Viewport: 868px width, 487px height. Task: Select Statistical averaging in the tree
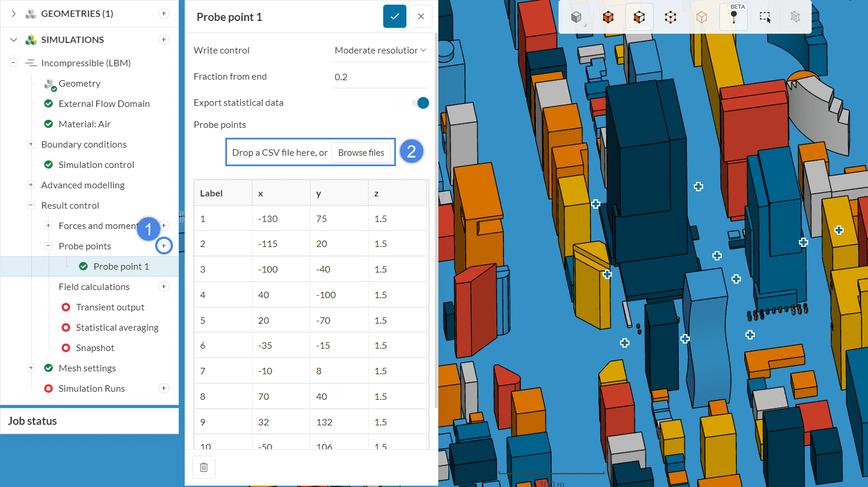tap(117, 328)
